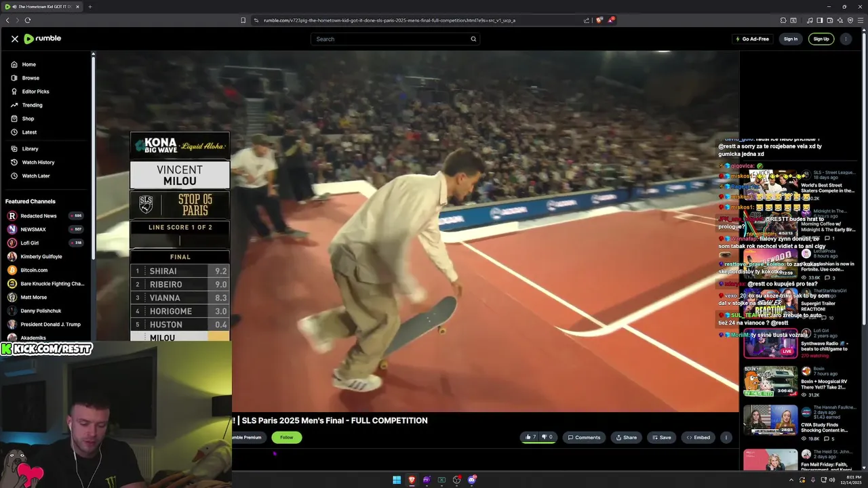Save the video with Save button
The height and width of the screenshot is (488, 868).
pyautogui.click(x=661, y=437)
